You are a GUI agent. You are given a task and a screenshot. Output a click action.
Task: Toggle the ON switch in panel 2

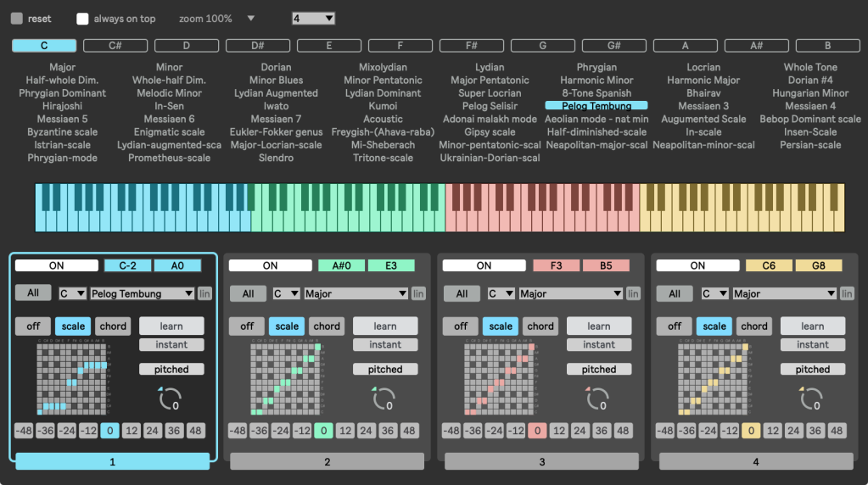click(x=270, y=265)
